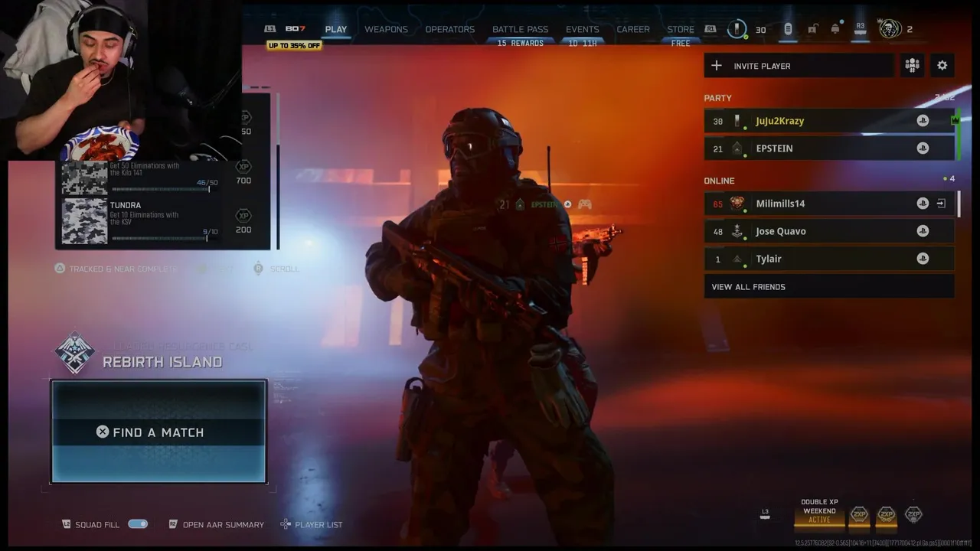Viewport: 980px width, 551px height.
Task: Click the plus icon on Invite Player
Action: (716, 66)
